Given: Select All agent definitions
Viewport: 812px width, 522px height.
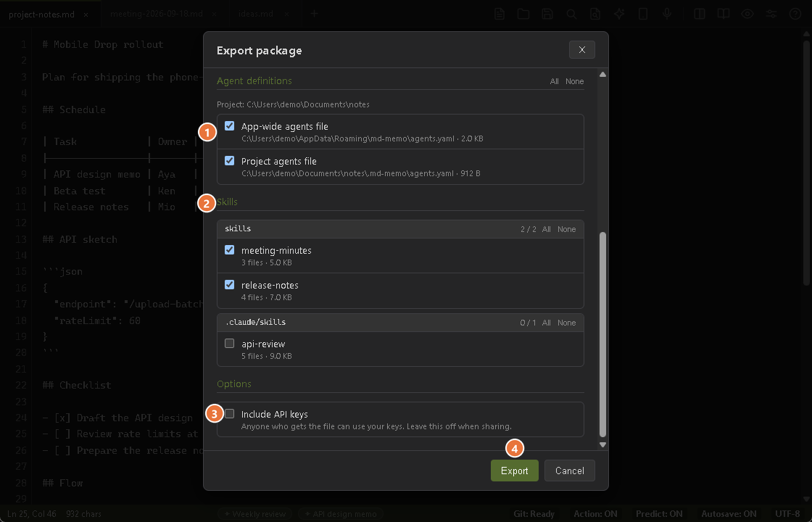Looking at the screenshot, I should tap(554, 81).
